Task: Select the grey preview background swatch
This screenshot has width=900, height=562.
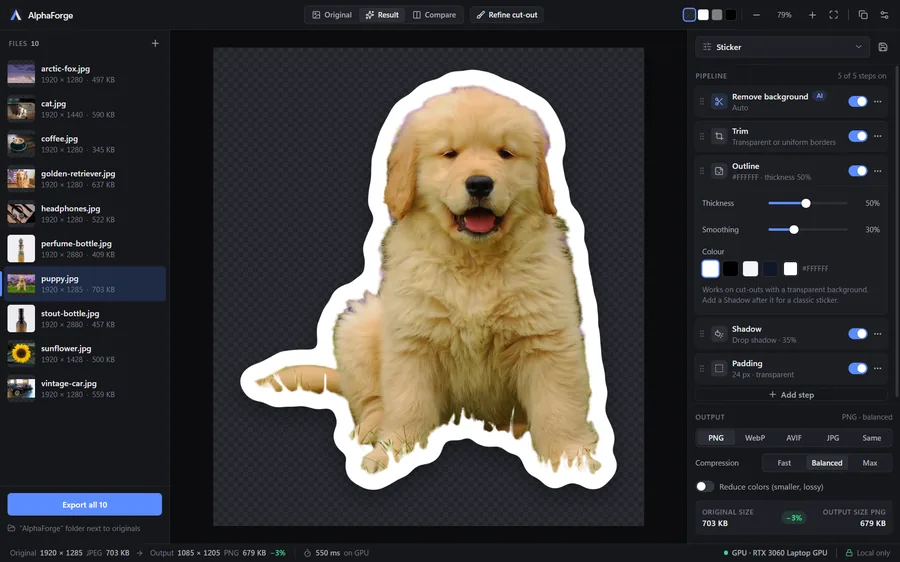Action: pyautogui.click(x=717, y=15)
